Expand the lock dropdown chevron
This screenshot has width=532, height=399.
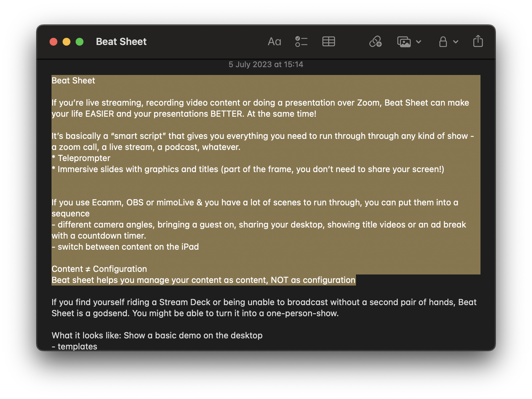(456, 42)
